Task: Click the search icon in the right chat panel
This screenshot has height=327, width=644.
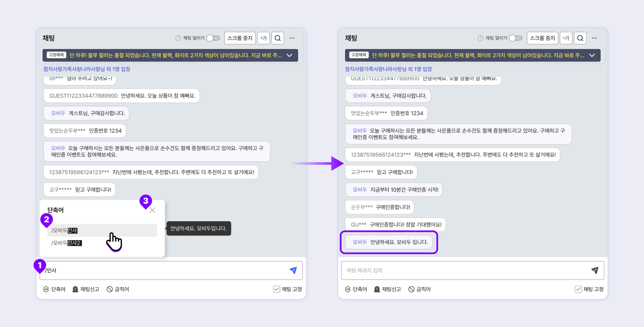Action: point(580,38)
